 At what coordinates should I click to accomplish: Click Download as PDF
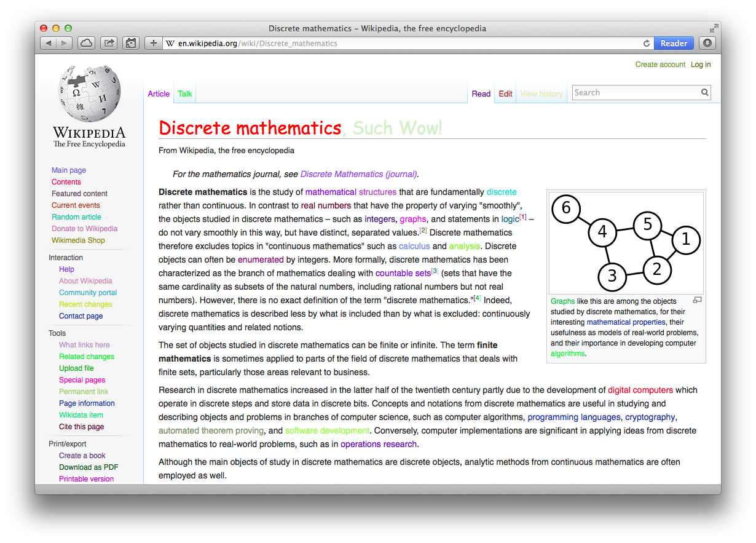pyautogui.click(x=89, y=467)
